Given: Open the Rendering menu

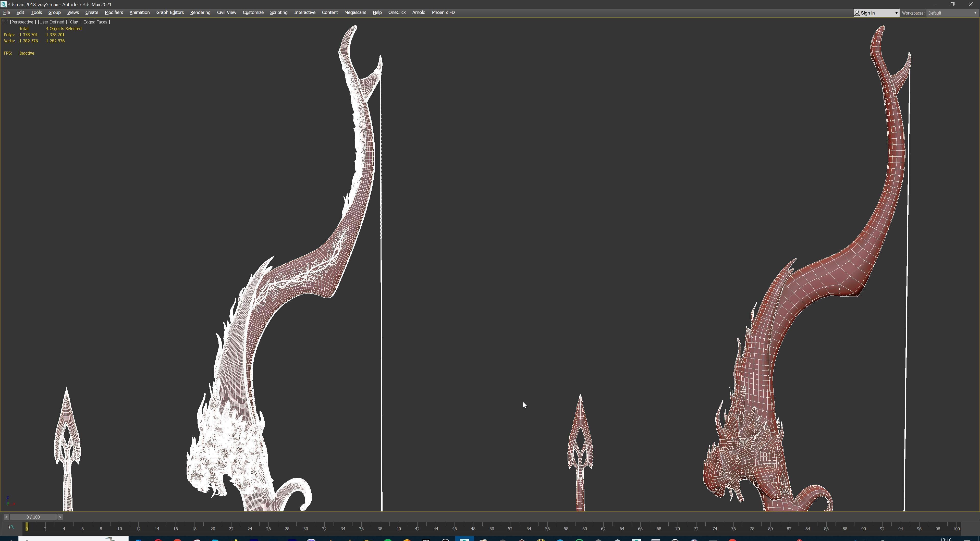Looking at the screenshot, I should coord(200,13).
